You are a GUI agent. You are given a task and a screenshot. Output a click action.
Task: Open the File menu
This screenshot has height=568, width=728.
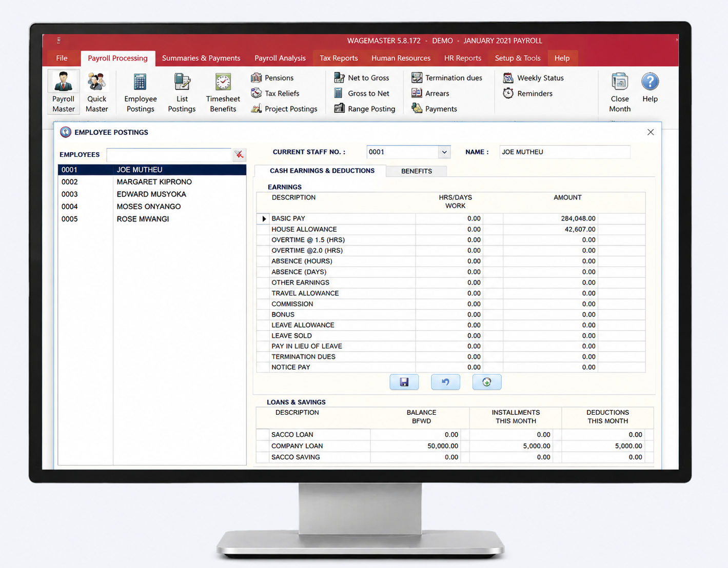62,58
